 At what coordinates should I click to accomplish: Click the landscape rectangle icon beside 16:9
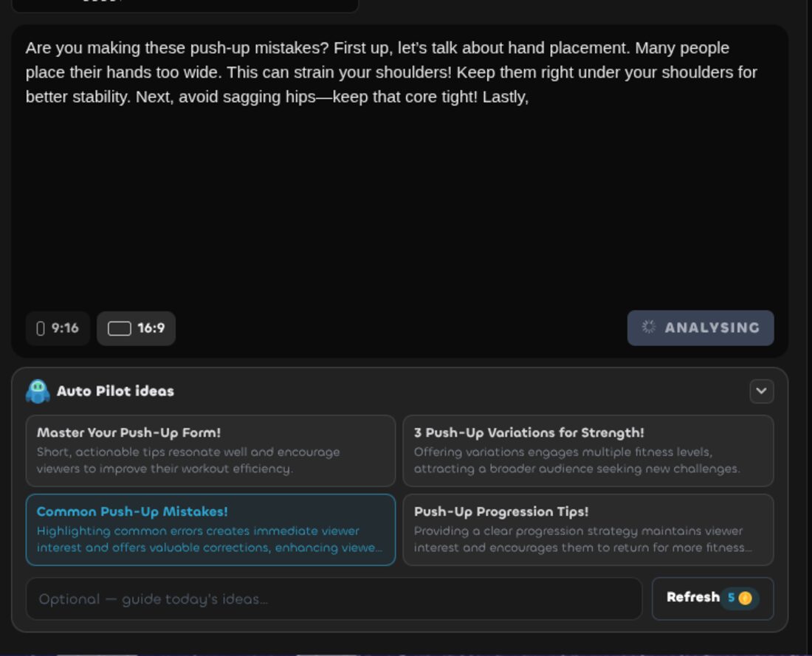pyautogui.click(x=119, y=328)
